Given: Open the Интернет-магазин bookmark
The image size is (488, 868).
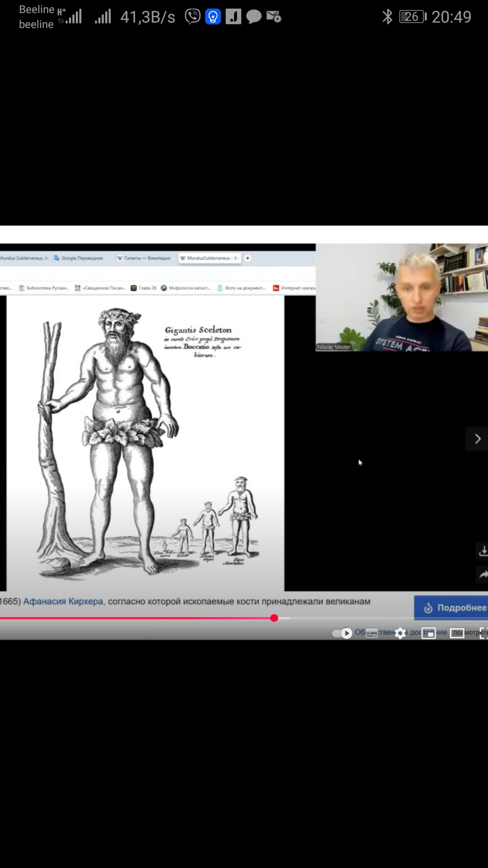Looking at the screenshot, I should point(294,288).
